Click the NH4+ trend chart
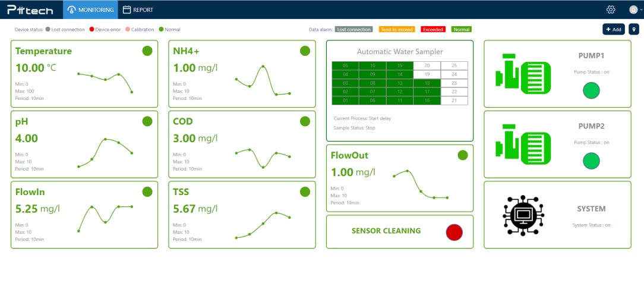644x289 pixels. [x=263, y=80]
